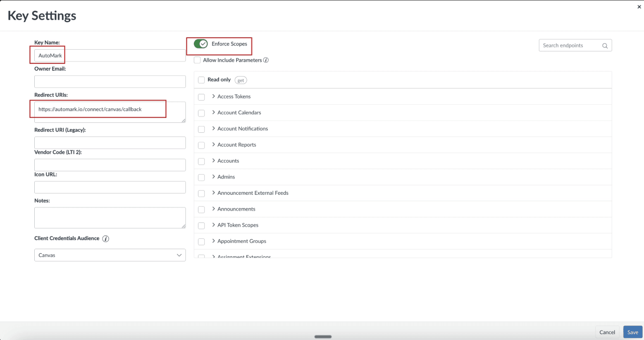Click the Owner Email input field
The height and width of the screenshot is (340, 644).
[x=110, y=81]
